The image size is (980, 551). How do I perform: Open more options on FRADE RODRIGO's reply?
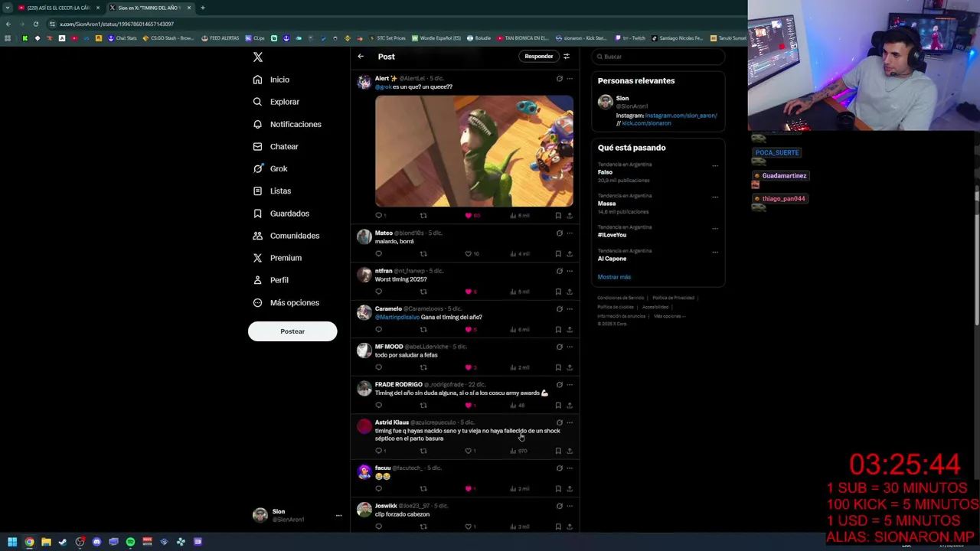(x=570, y=384)
